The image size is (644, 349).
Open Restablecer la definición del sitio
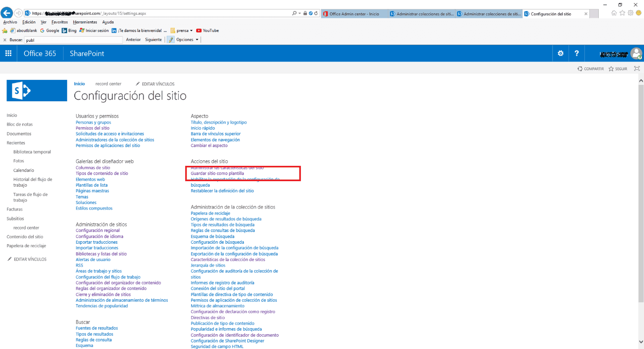[222, 191]
